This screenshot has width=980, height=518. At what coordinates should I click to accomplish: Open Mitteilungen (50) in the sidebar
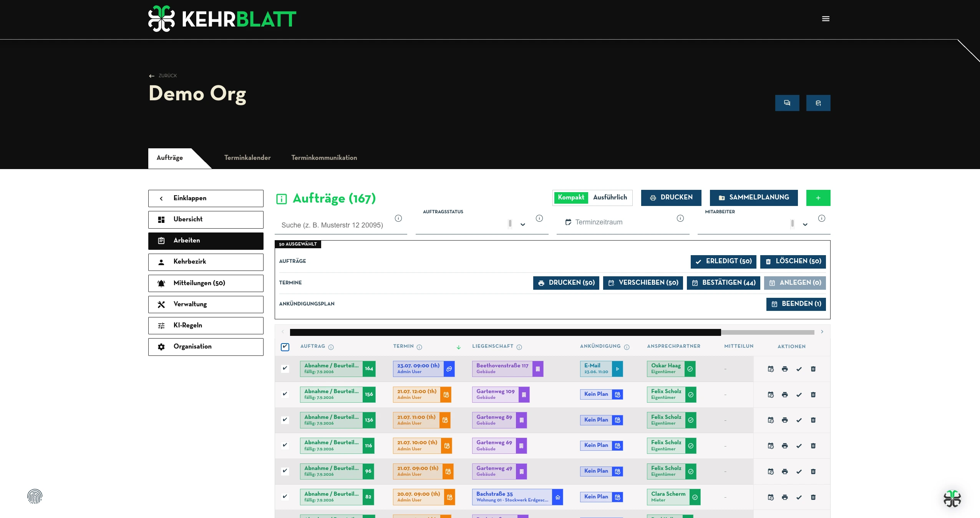tap(206, 283)
